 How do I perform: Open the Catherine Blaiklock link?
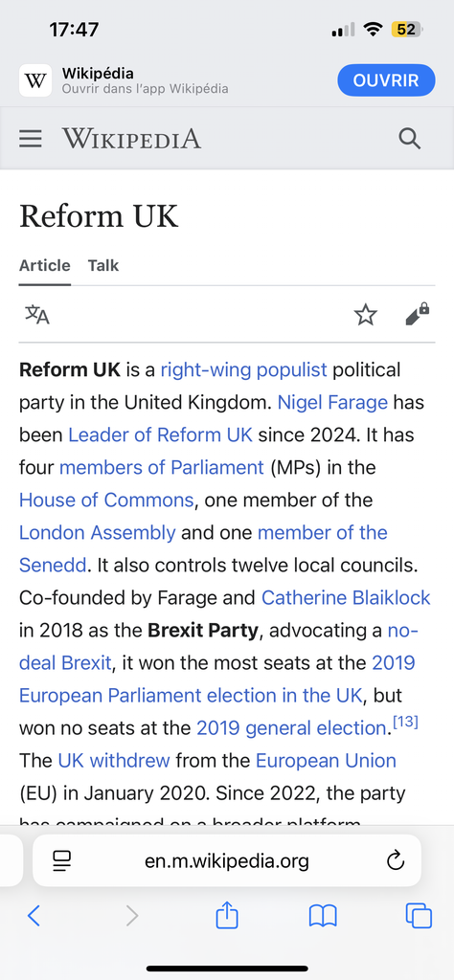346,598
